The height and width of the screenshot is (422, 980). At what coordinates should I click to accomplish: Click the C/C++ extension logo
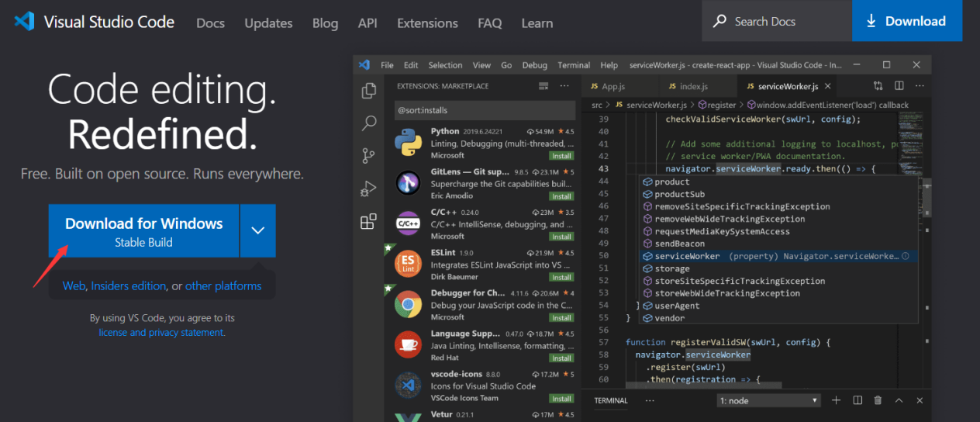(x=408, y=223)
